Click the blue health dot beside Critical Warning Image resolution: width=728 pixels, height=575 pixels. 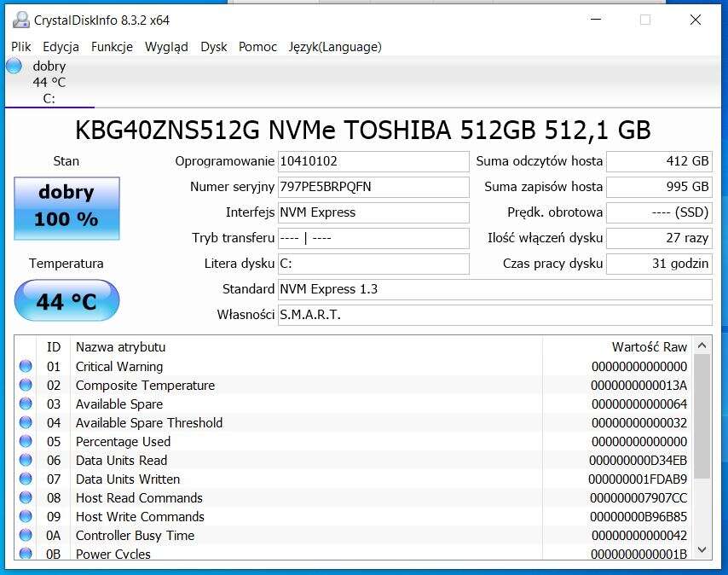(x=26, y=366)
